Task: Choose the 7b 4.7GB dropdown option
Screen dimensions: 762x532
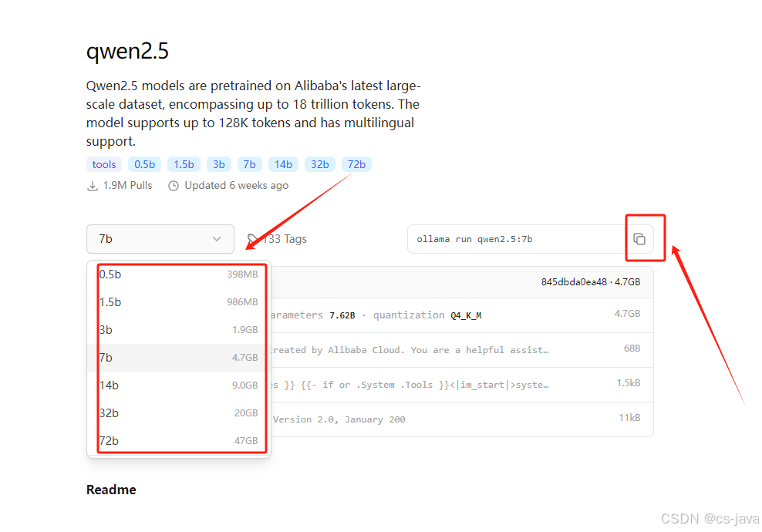Action: tap(179, 358)
